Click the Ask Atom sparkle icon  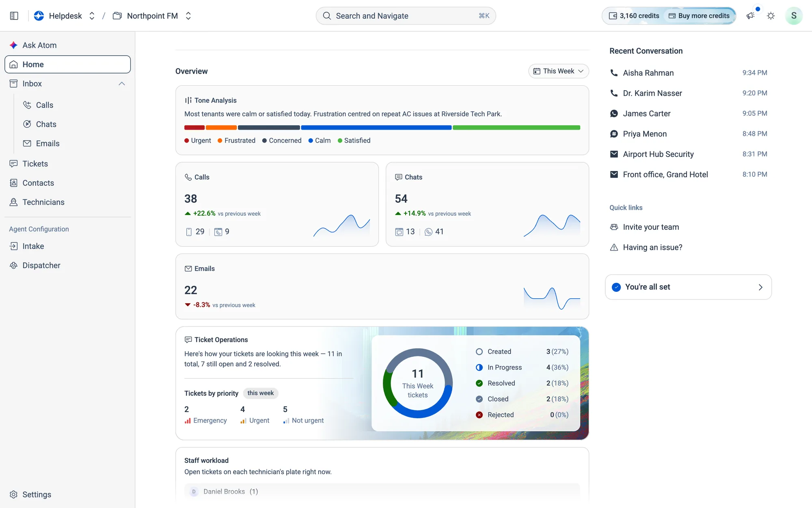(x=13, y=45)
